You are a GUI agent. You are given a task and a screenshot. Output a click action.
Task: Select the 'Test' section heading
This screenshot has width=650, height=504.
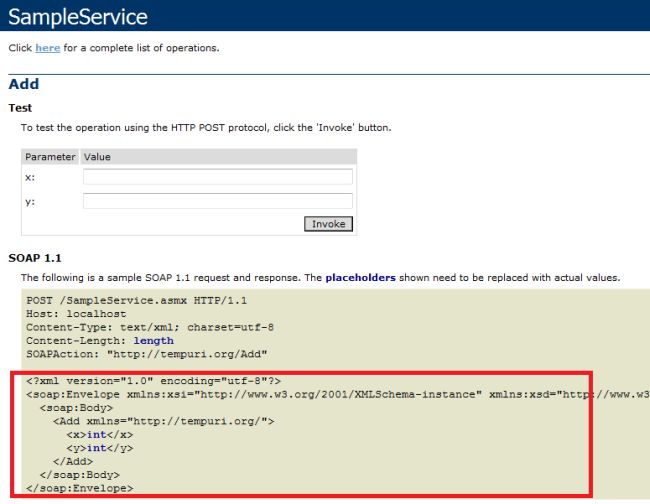coord(20,108)
